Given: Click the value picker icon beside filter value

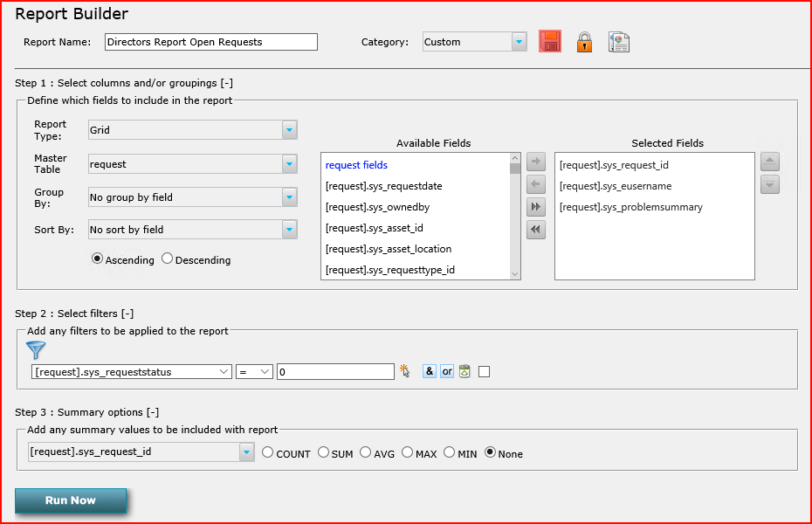Looking at the screenshot, I should tap(404, 371).
